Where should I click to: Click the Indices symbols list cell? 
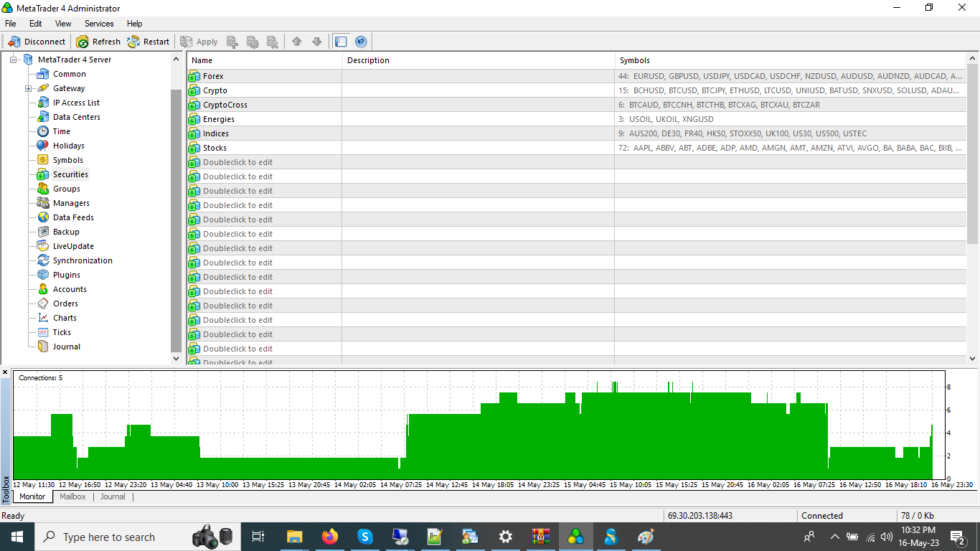coord(791,133)
